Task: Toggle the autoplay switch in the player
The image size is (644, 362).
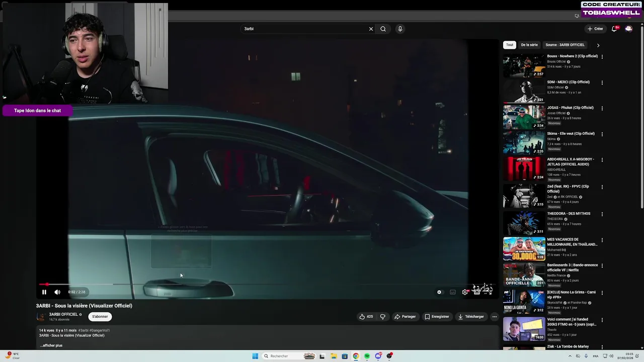Action: (440, 292)
